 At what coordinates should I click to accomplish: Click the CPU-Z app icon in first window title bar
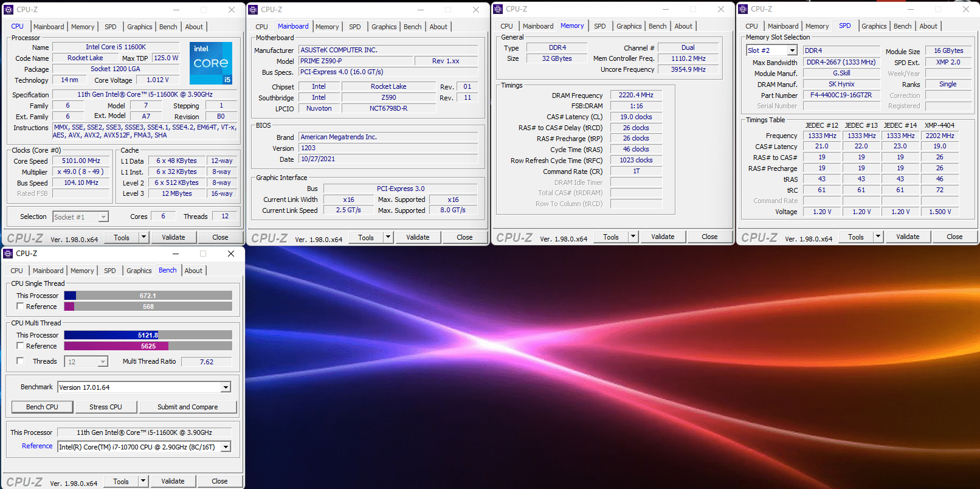(x=9, y=10)
